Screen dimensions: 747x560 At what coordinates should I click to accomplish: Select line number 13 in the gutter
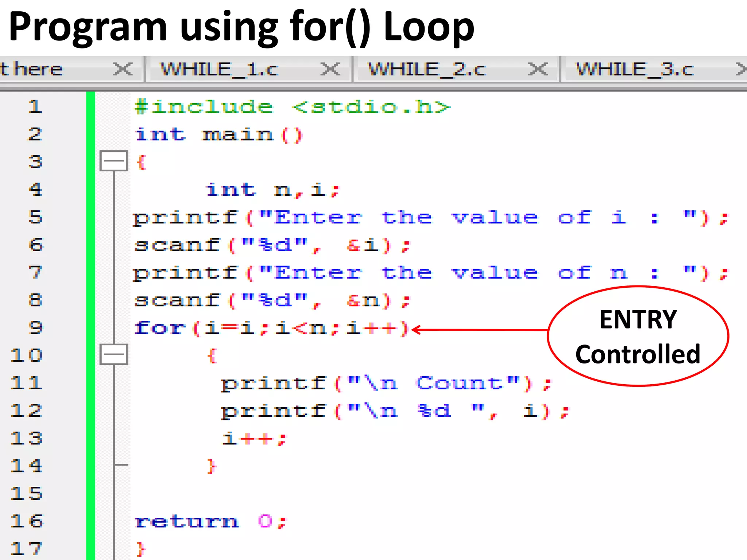click(x=26, y=438)
